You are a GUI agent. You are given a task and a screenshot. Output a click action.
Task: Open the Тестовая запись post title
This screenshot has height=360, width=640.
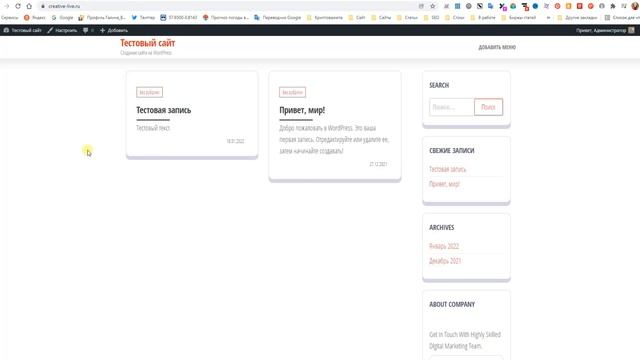pos(163,110)
